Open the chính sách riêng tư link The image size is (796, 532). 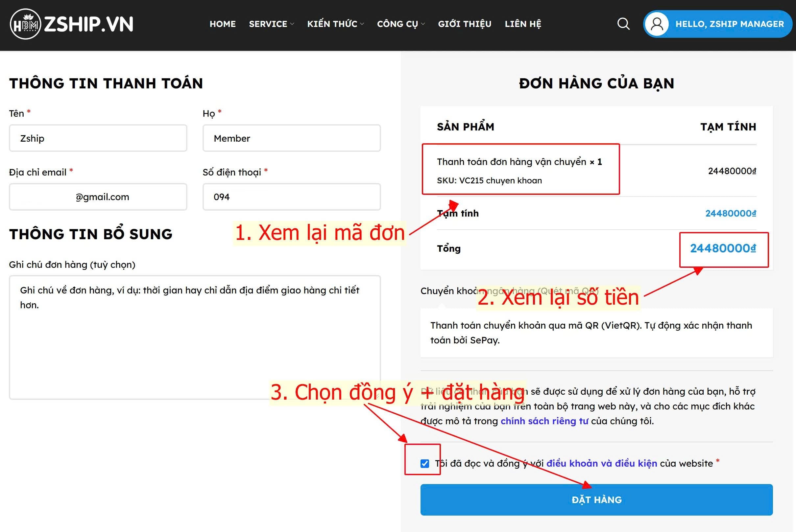pos(544,421)
